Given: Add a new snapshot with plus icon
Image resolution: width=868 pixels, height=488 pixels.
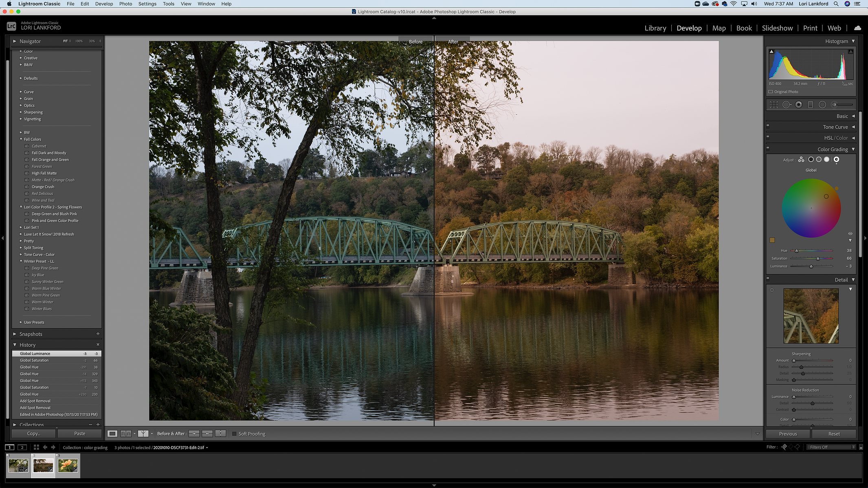Looking at the screenshot, I should (x=98, y=334).
